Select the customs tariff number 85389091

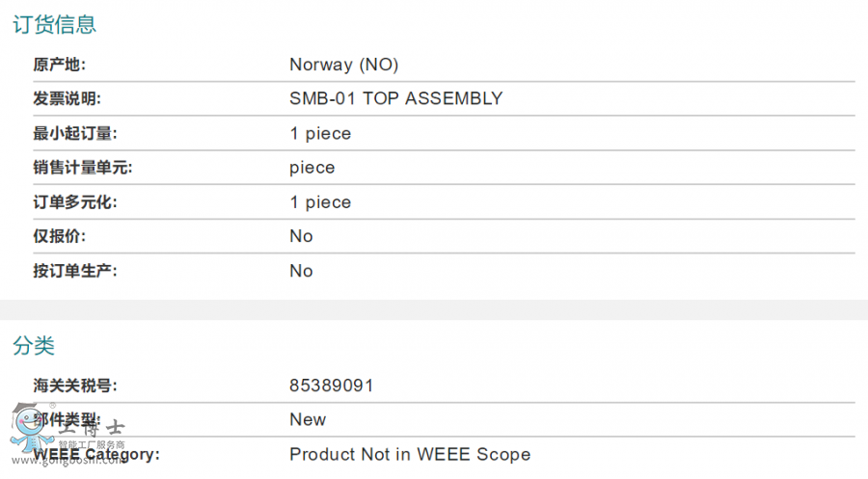331,386
